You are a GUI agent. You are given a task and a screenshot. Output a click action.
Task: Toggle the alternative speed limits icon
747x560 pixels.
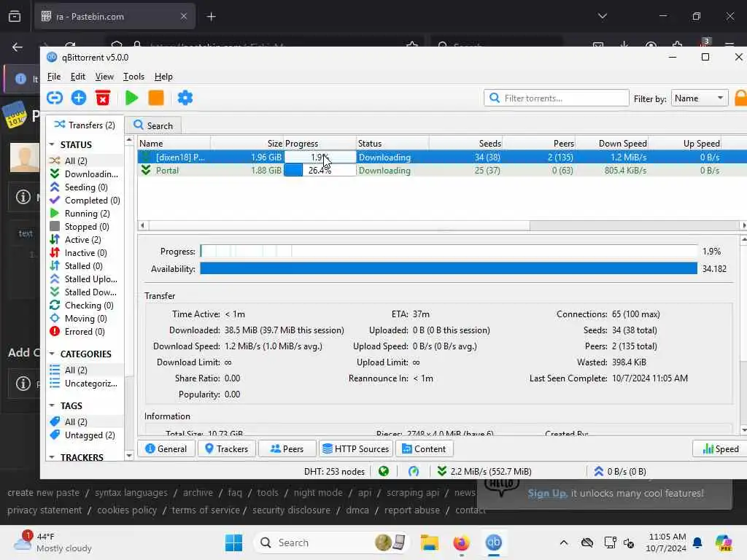(414, 472)
